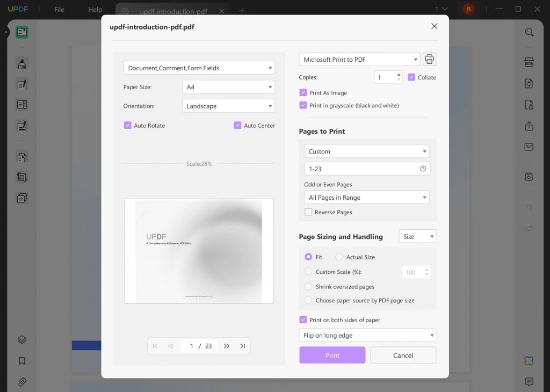Open the Layers panel icon
This screenshot has height=392, width=550.
[21, 340]
